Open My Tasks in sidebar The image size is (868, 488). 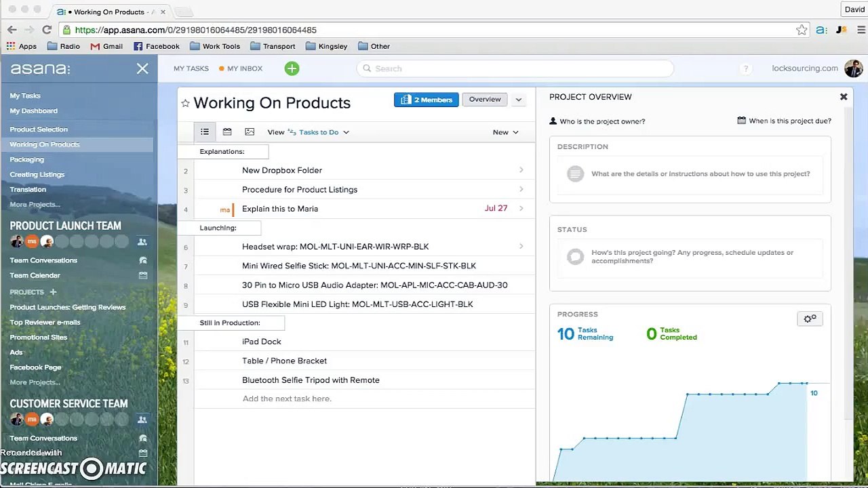point(25,96)
